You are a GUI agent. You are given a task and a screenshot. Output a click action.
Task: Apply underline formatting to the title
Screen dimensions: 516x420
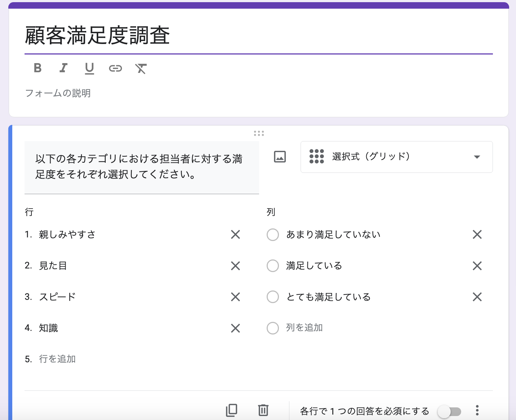pyautogui.click(x=89, y=68)
